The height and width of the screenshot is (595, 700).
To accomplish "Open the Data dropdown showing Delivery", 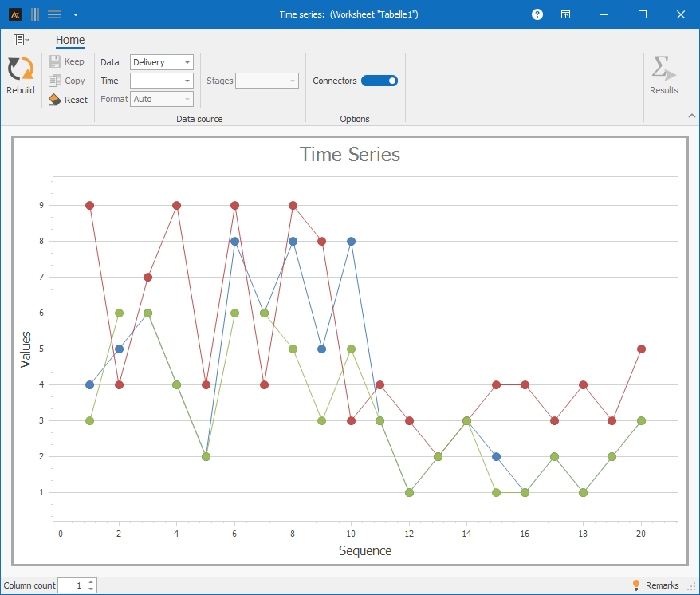I will (161, 62).
